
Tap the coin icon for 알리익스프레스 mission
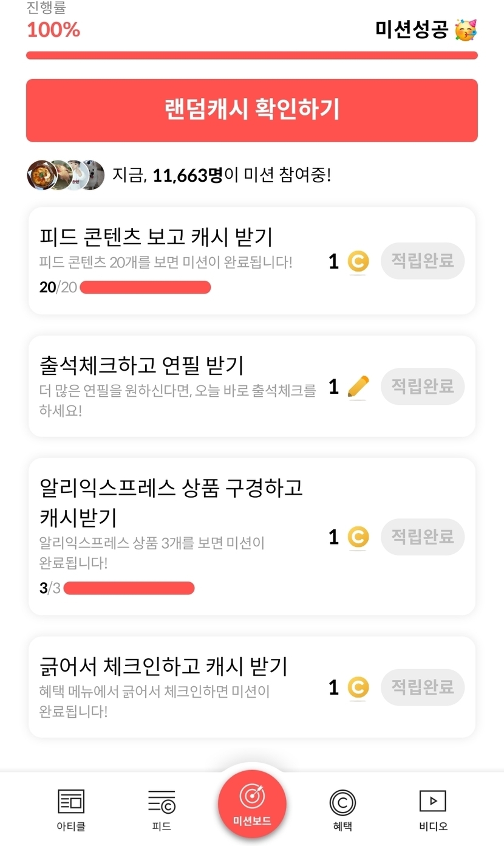click(x=358, y=537)
